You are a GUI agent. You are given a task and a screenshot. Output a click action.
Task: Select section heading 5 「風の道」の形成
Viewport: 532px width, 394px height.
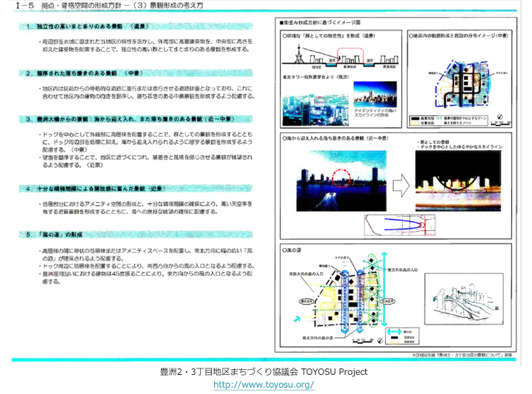[x=60, y=235]
